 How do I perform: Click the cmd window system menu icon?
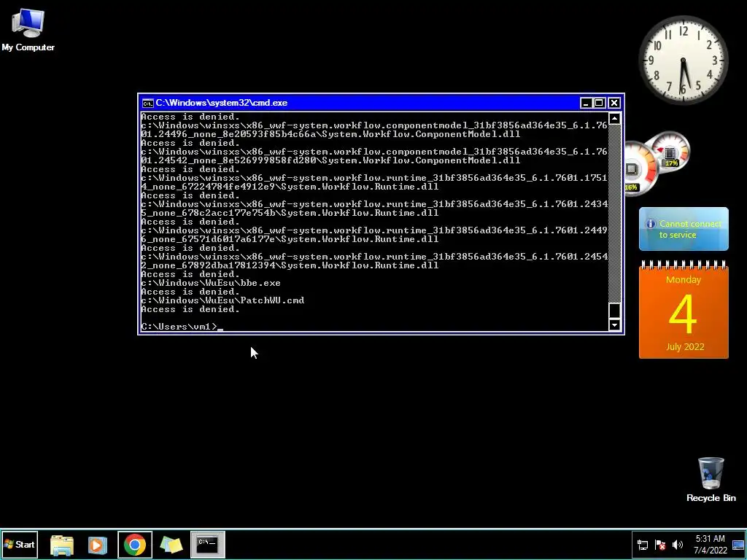[x=148, y=103]
